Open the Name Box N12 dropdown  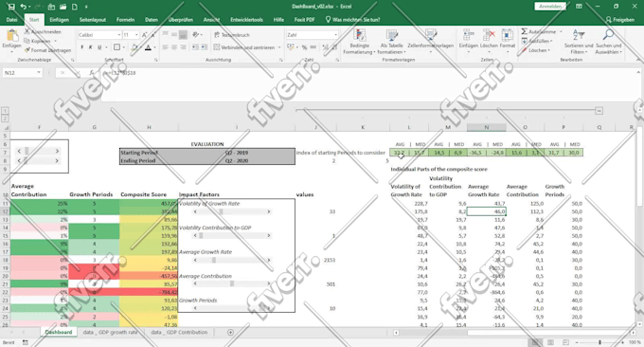coord(39,73)
